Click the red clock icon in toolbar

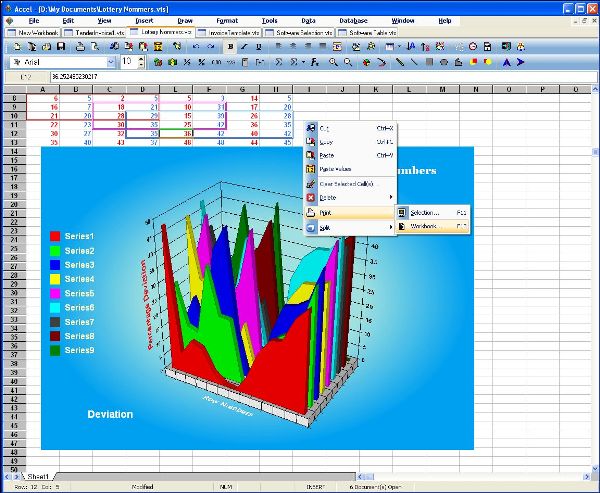[x=473, y=47]
